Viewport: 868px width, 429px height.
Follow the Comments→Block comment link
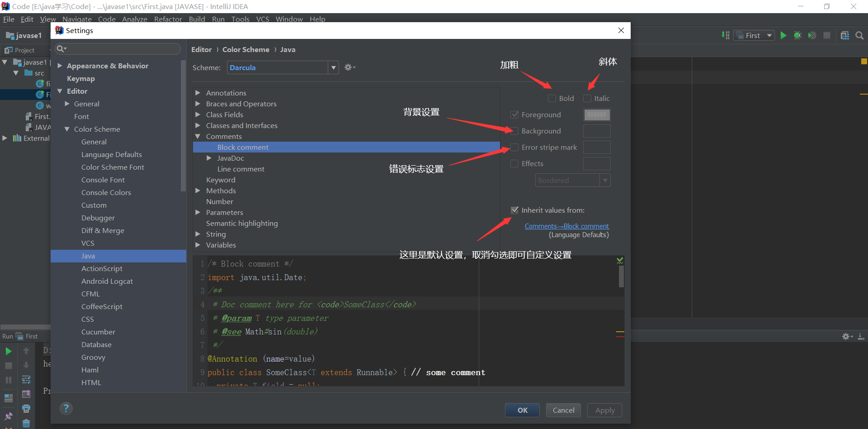click(x=567, y=226)
